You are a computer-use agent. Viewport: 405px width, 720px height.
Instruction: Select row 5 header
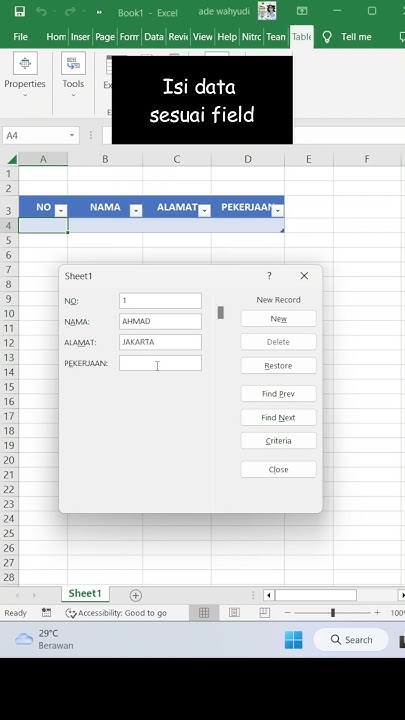pyautogui.click(x=9, y=240)
